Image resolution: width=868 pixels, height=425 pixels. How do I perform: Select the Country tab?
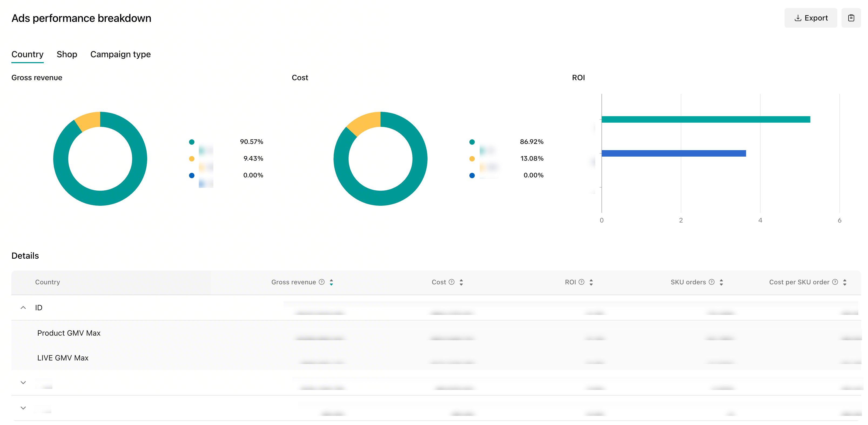click(x=27, y=54)
